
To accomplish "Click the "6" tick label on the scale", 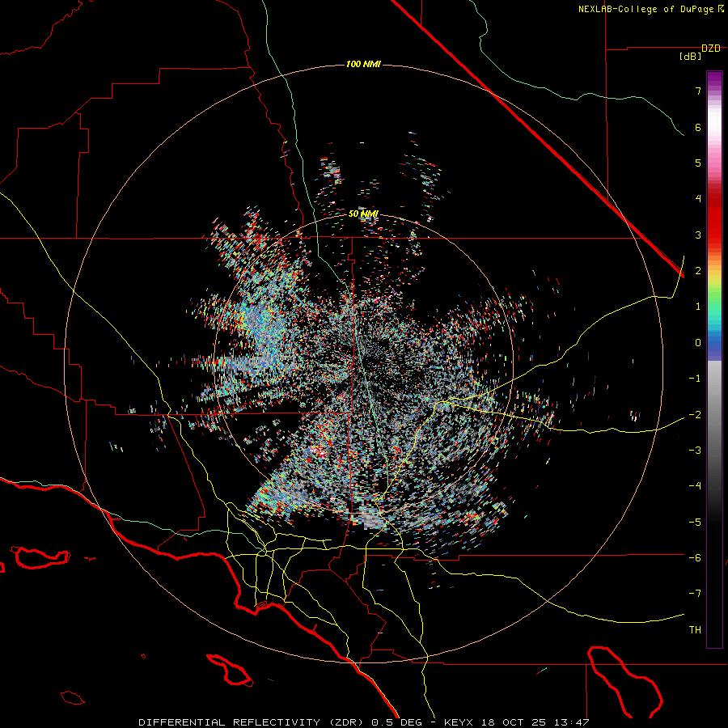I will 698,127.
